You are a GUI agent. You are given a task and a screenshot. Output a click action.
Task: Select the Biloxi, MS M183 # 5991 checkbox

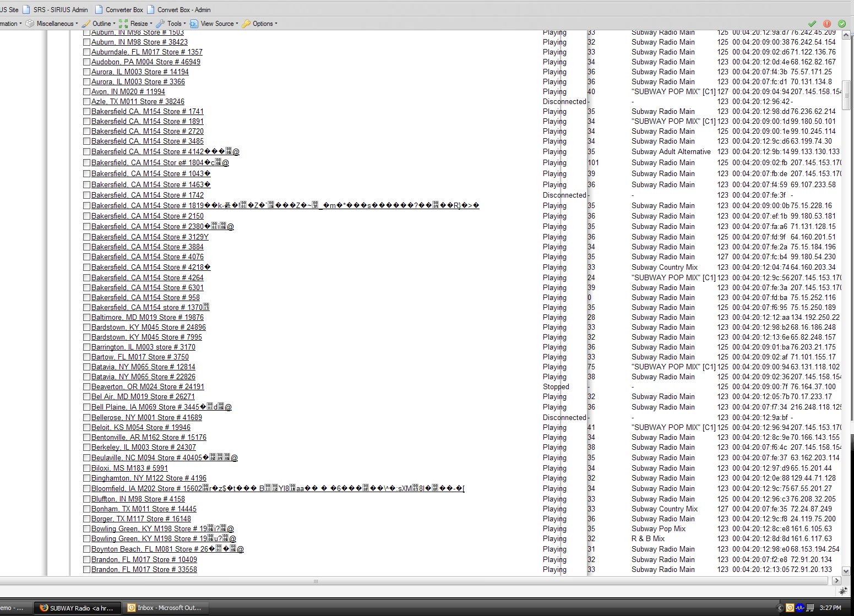(86, 468)
